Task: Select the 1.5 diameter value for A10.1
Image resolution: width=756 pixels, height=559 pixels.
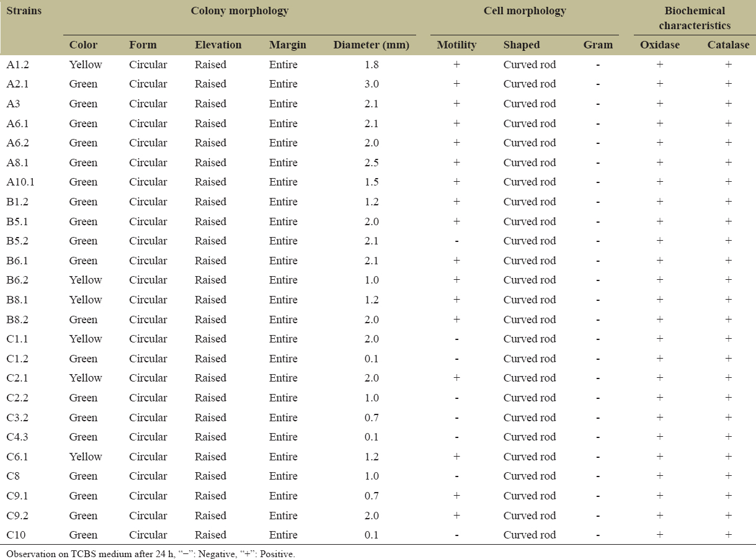Action: coord(371,182)
